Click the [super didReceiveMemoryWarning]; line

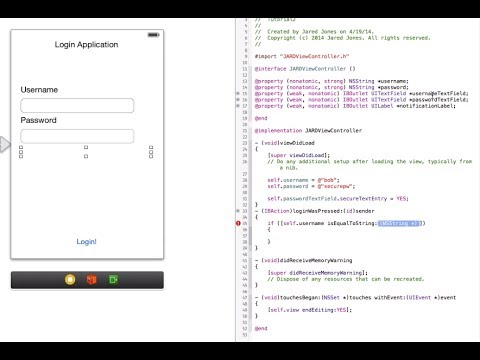tap(317, 273)
